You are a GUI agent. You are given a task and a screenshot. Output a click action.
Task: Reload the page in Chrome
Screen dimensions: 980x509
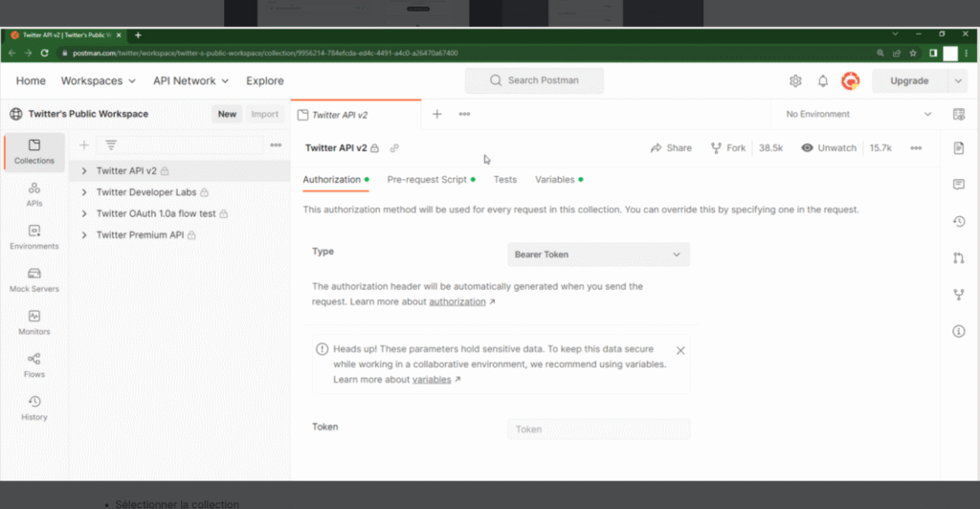pyautogui.click(x=44, y=53)
